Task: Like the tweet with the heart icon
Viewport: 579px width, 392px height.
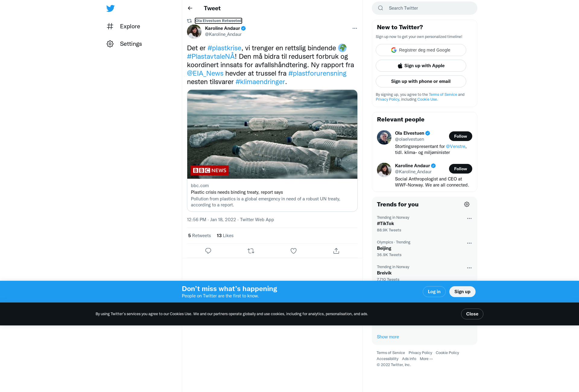Action: click(293, 251)
